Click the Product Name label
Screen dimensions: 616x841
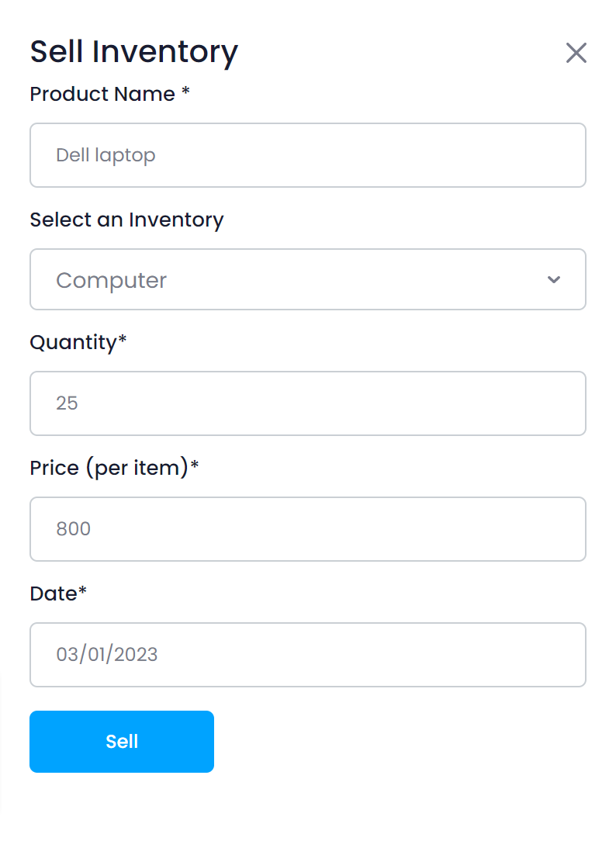[x=102, y=94]
